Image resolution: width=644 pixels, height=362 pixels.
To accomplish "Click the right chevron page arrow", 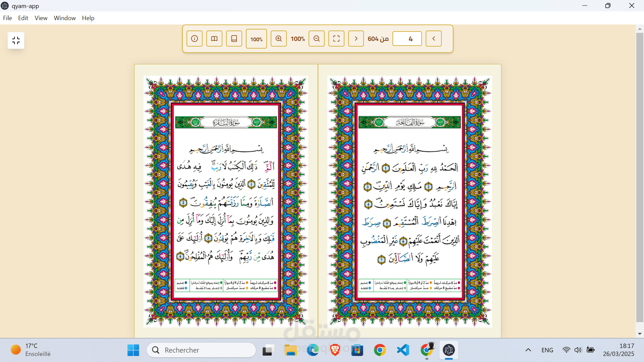I will [356, 39].
